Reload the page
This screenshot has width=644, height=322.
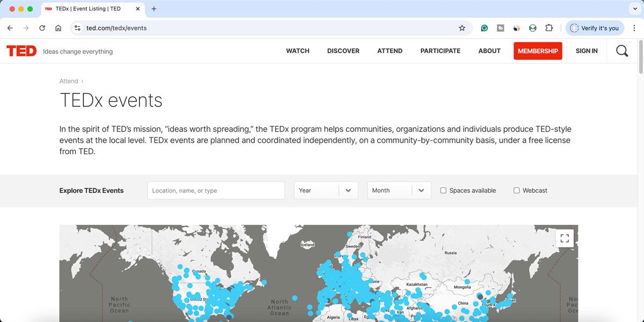(42, 28)
